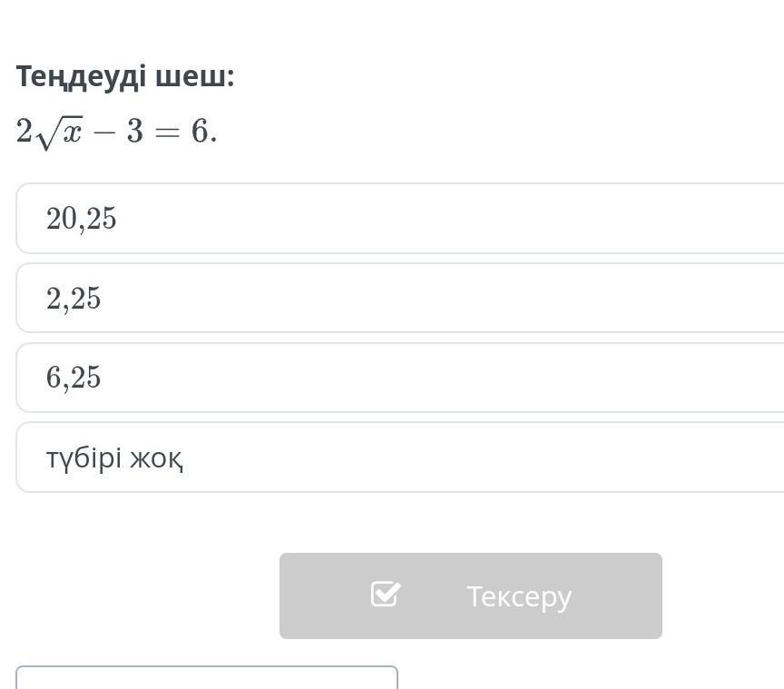Click the word 'Теңдеуді' in the heading

click(x=81, y=77)
